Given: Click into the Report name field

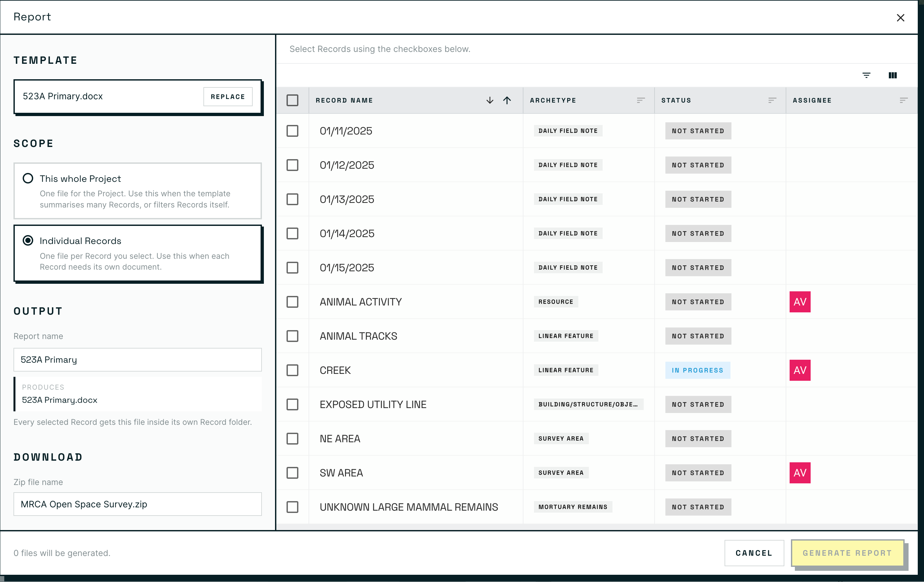Looking at the screenshot, I should (138, 360).
